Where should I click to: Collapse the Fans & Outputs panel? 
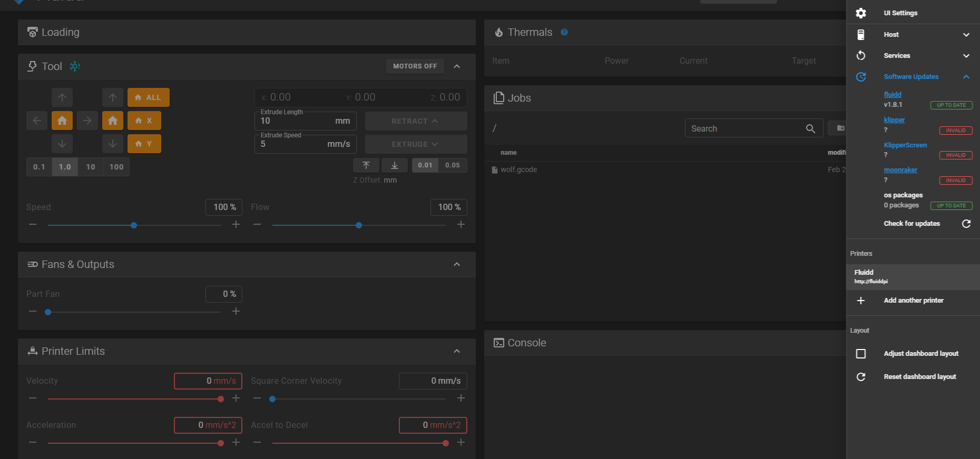click(x=457, y=264)
